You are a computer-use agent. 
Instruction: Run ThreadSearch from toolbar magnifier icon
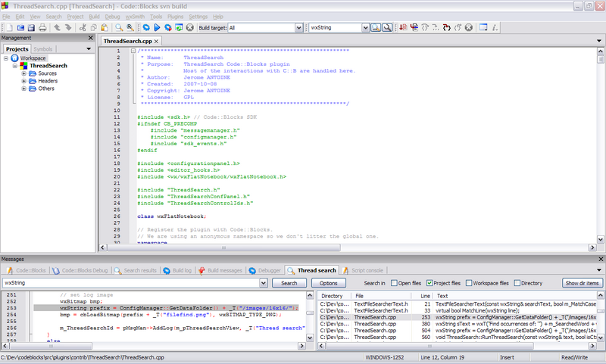pos(376,27)
